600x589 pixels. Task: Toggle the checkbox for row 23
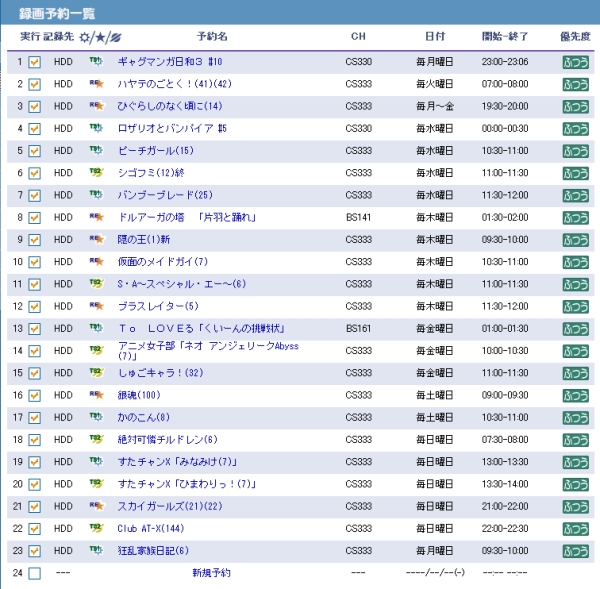click(34, 550)
